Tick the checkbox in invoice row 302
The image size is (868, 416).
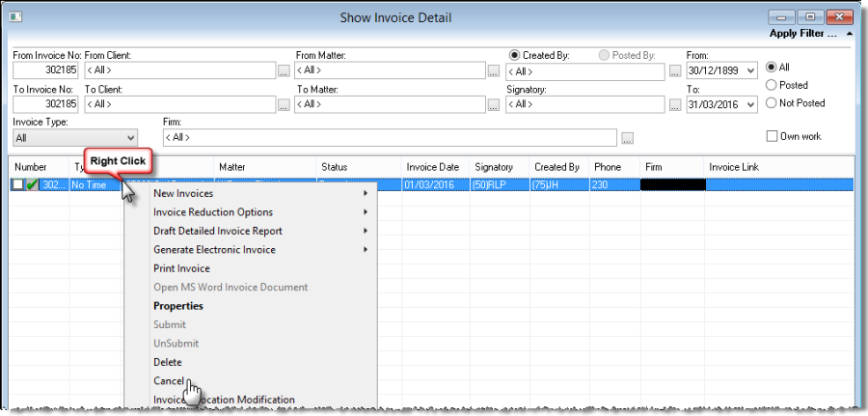point(19,185)
